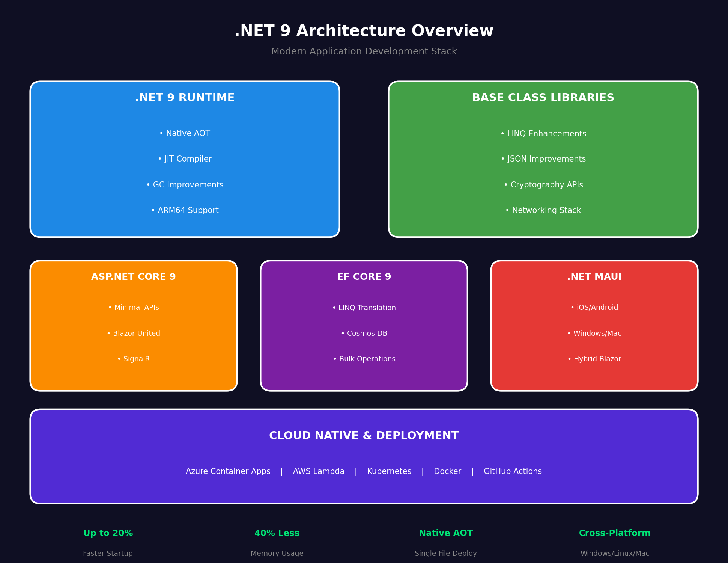Select the Native AOT bullet item
728x563 pixels.
point(185,133)
